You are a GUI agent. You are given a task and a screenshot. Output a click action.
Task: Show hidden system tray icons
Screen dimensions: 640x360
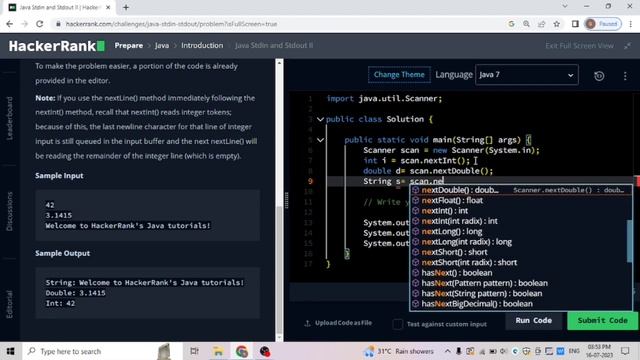point(447,351)
